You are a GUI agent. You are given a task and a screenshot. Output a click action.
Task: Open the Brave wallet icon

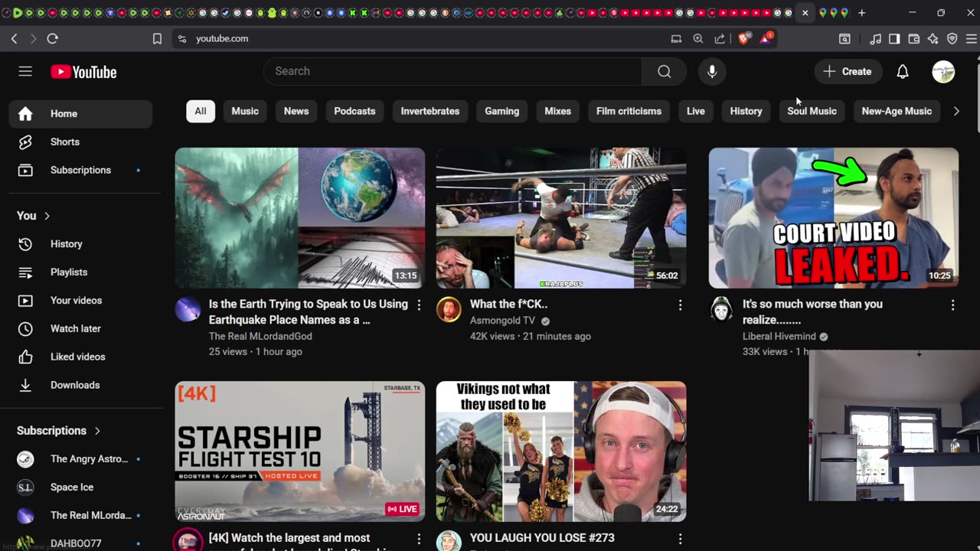tap(913, 38)
